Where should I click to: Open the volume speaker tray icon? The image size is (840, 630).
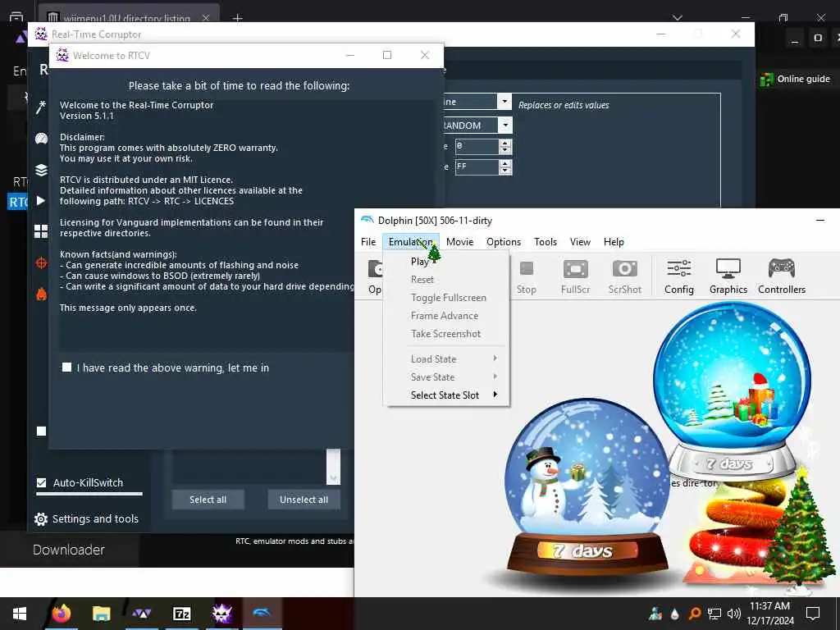tap(733, 614)
